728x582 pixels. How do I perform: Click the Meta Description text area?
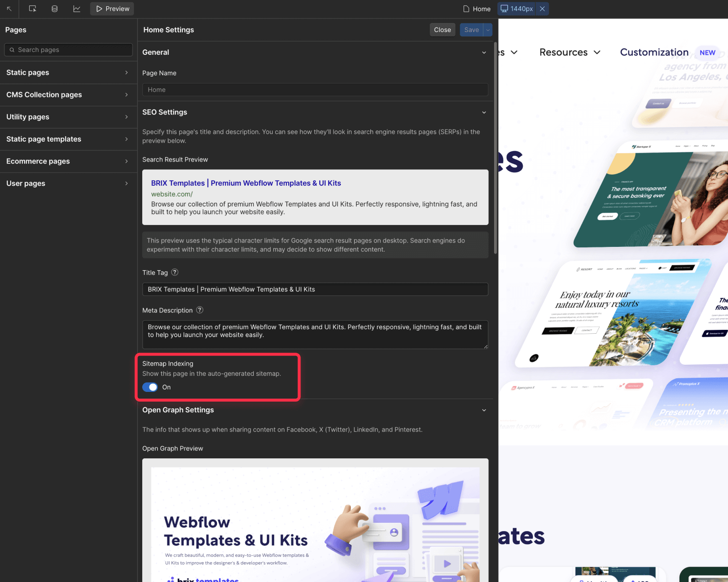tap(315, 335)
